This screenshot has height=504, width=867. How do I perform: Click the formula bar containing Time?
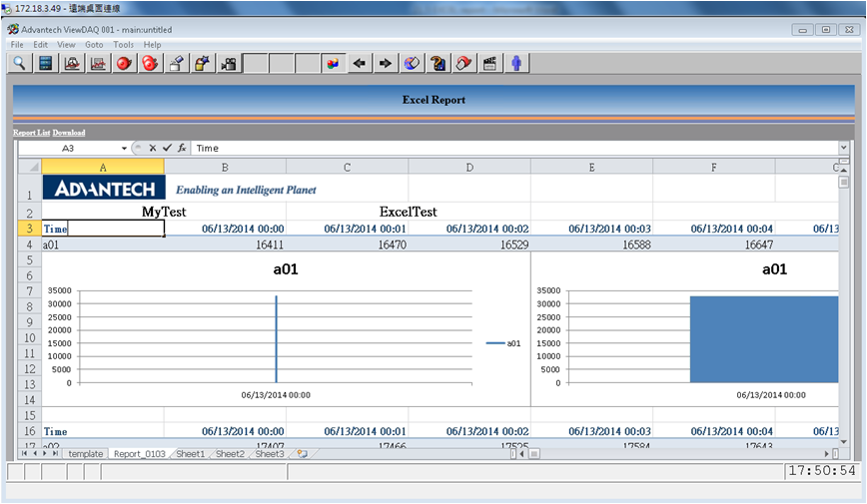(x=514, y=148)
